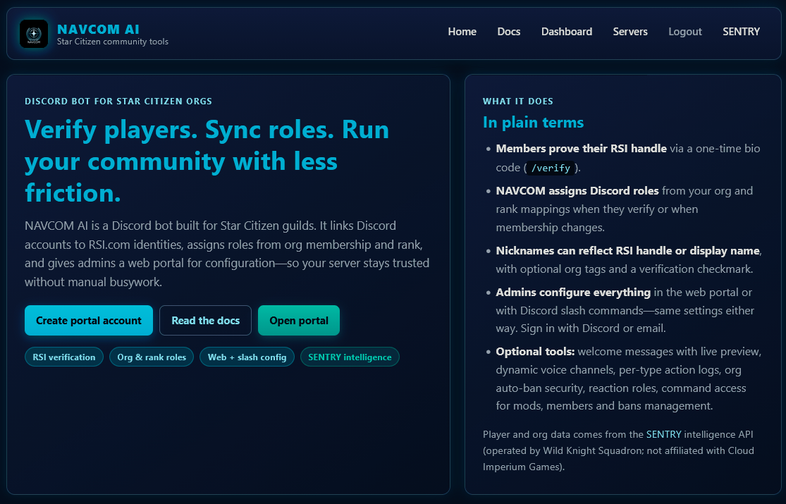Click the 'WHAT IT DOES' label
Image resolution: width=786 pixels, height=504 pixels.
point(518,101)
